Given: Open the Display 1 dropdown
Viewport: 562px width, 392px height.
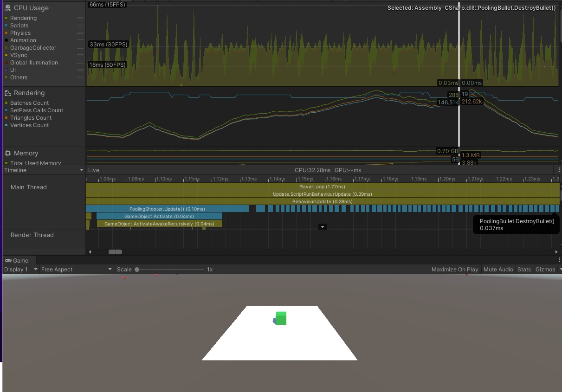Looking at the screenshot, I should 20,270.
